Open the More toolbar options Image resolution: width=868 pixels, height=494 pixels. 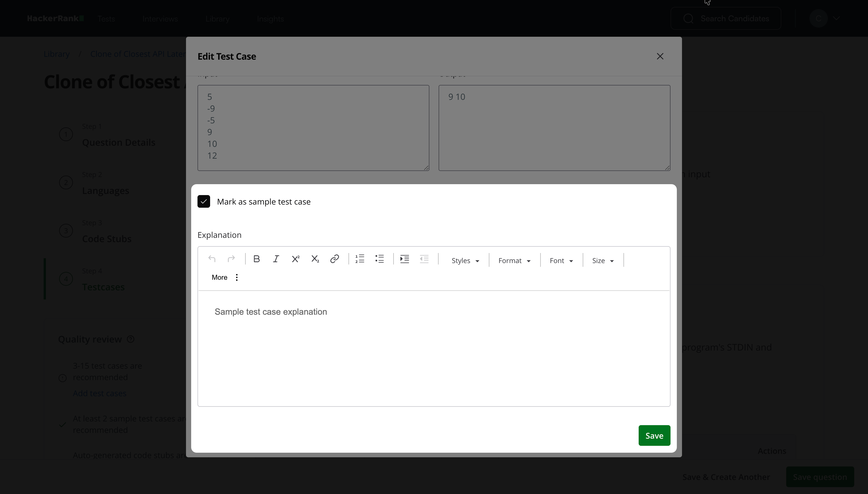[225, 277]
